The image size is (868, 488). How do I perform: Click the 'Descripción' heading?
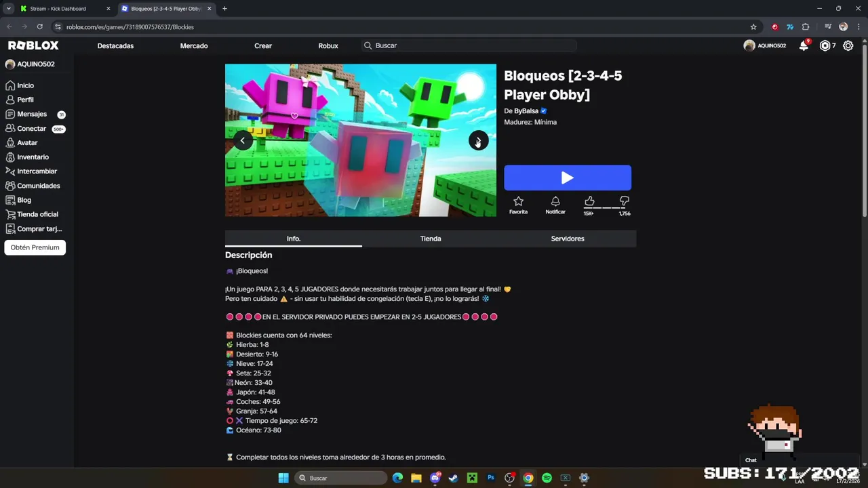248,255
